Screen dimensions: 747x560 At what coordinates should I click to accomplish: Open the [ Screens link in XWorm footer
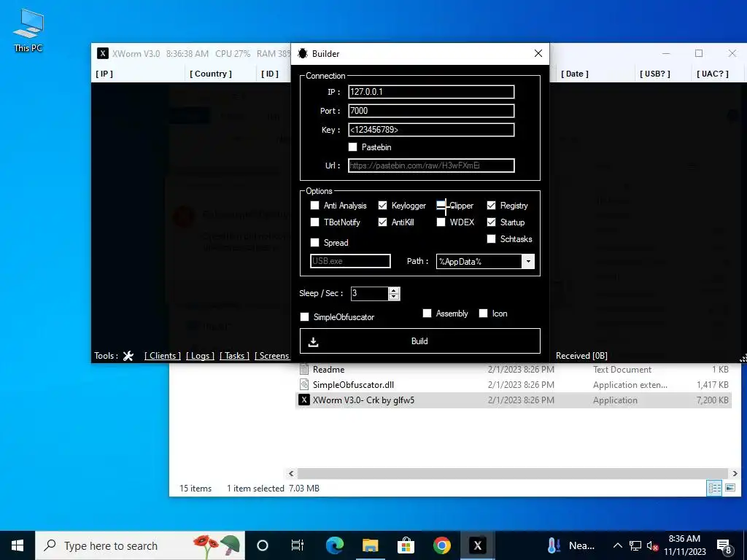coord(272,356)
